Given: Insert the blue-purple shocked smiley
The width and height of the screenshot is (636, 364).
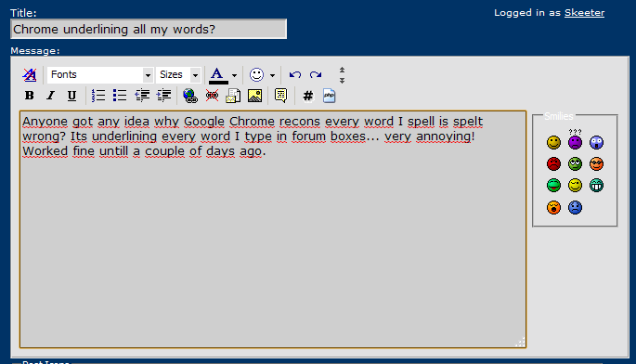Looking at the screenshot, I should pyautogui.click(x=596, y=142).
